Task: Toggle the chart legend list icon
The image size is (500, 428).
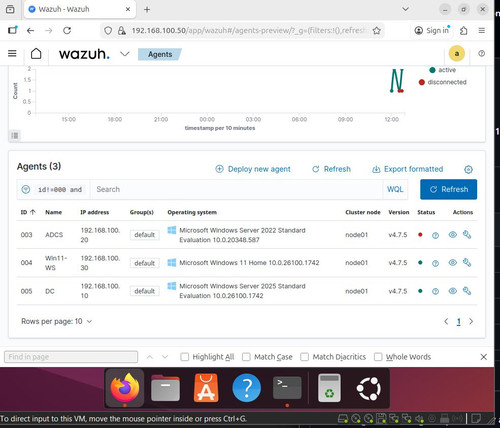Action: pyautogui.click(x=15, y=135)
